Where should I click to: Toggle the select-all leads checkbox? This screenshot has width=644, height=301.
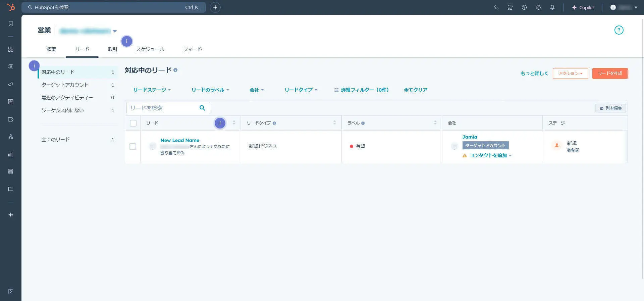click(x=133, y=123)
